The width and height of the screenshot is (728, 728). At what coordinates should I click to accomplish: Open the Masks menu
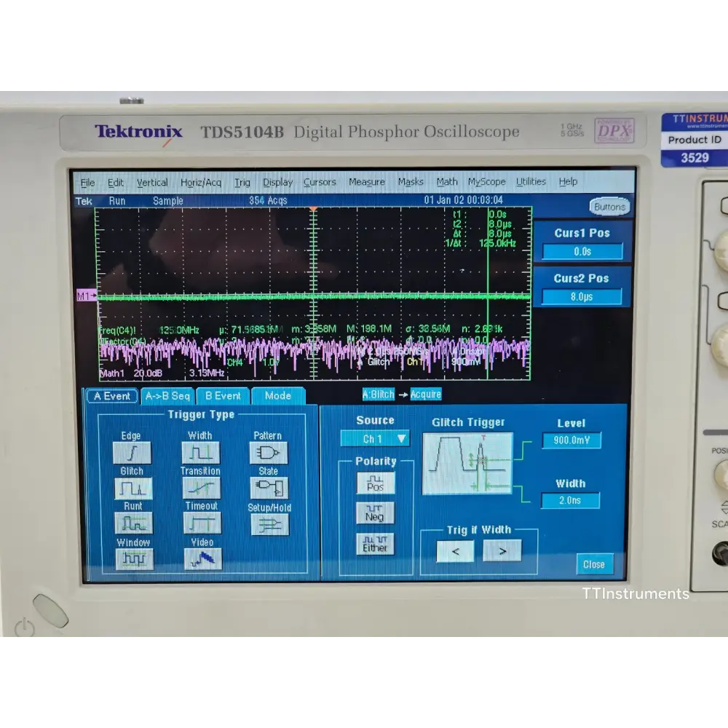[411, 181]
